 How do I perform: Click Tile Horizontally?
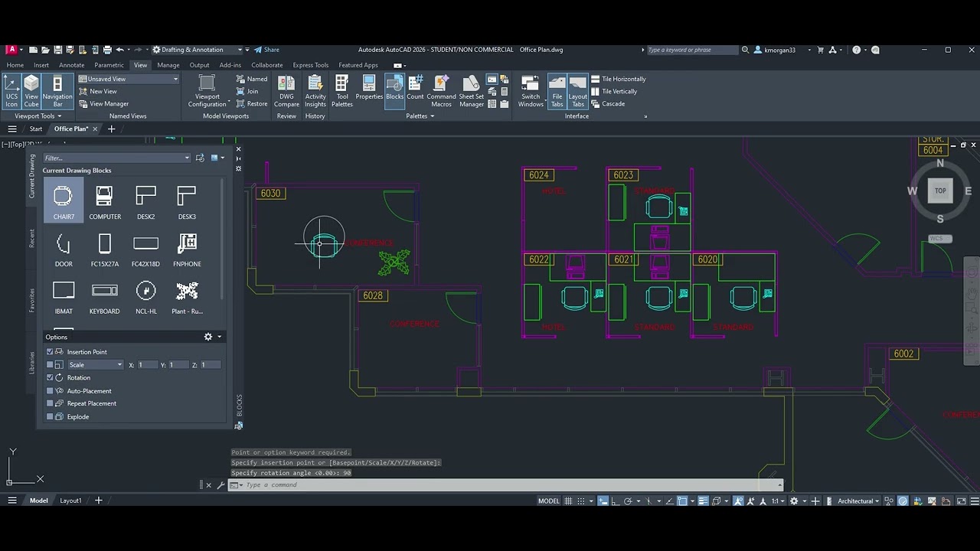(x=617, y=79)
